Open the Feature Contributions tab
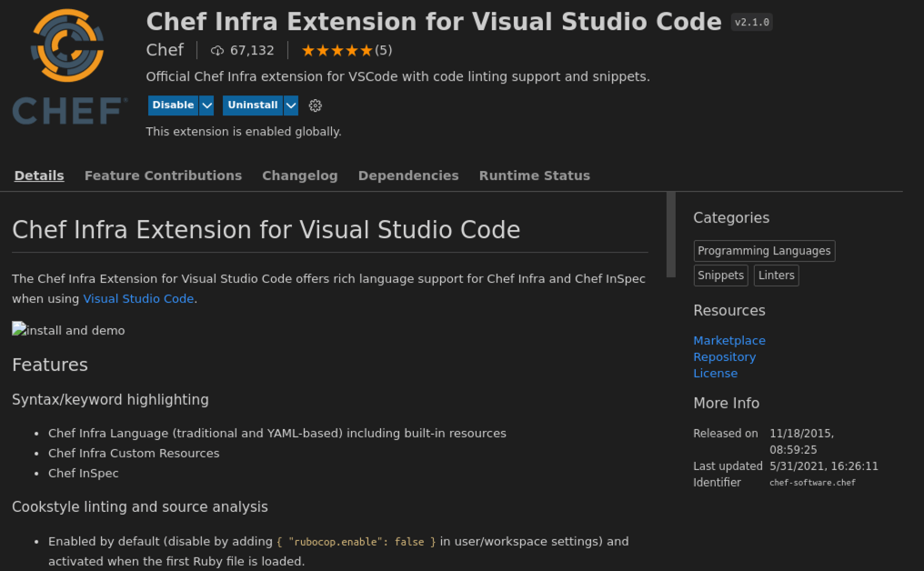The height and width of the screenshot is (571, 924). click(x=163, y=175)
